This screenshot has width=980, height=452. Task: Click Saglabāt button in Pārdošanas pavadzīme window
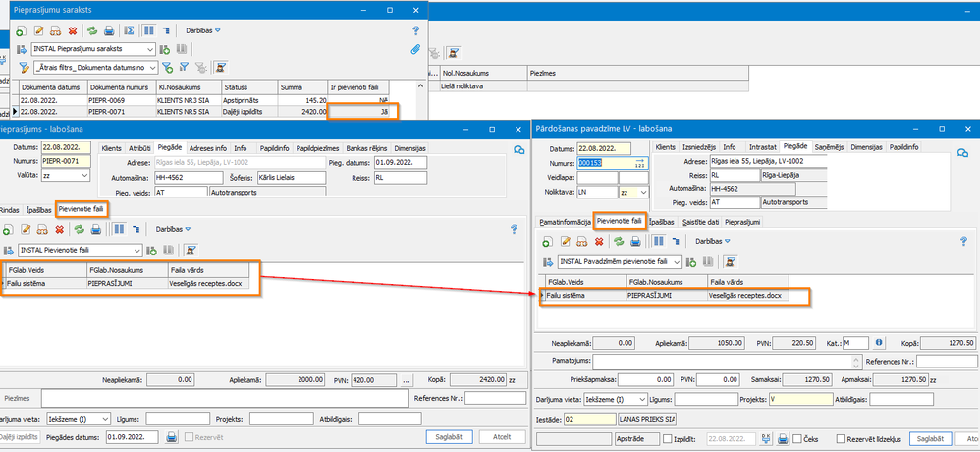point(931,439)
